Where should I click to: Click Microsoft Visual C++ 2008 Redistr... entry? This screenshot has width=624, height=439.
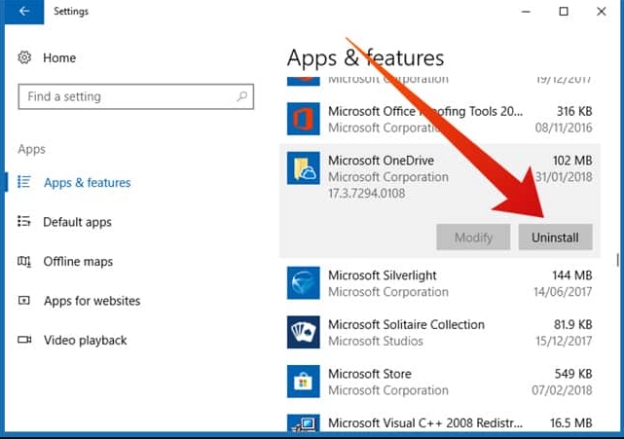(425, 423)
